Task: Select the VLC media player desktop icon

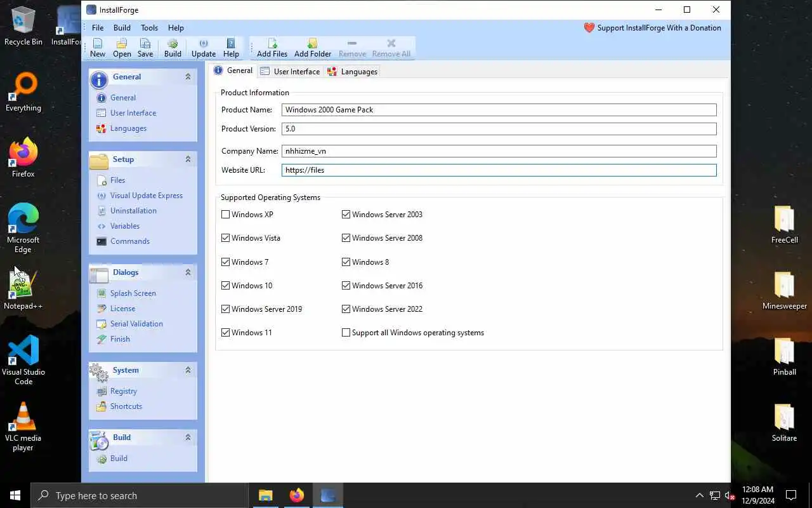Action: coord(23,427)
